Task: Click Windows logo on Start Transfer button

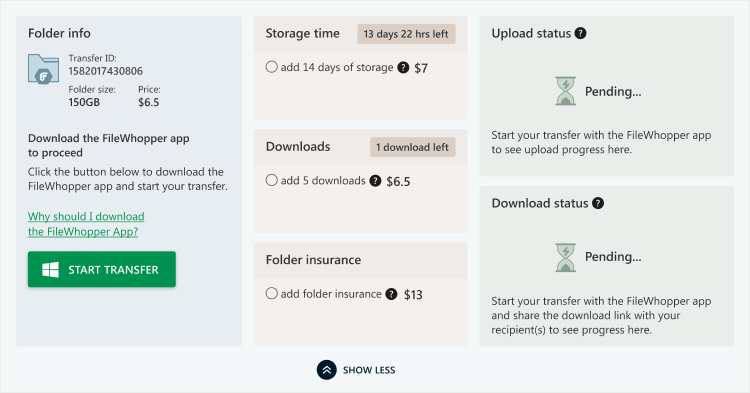Action: click(50, 270)
